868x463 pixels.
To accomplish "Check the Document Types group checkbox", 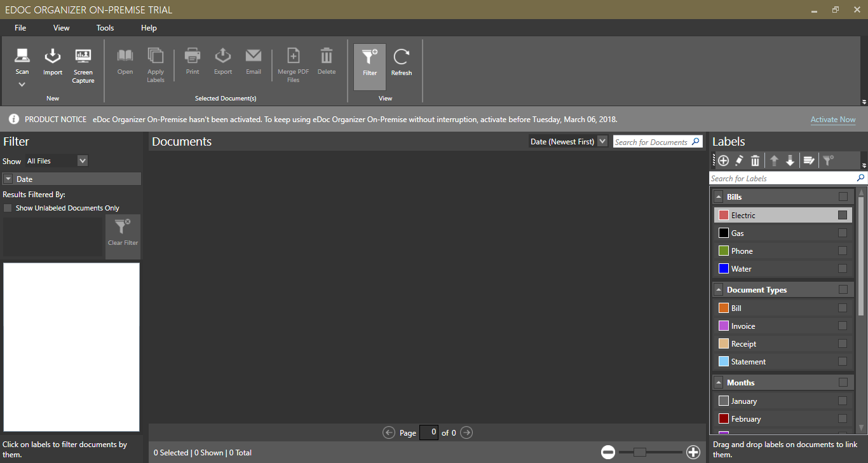I will [x=843, y=289].
